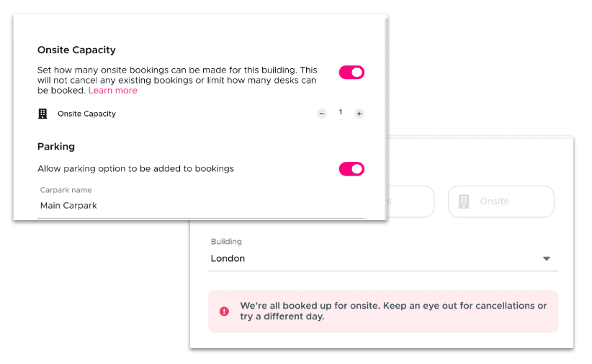Open the Building dropdown showing London
This screenshot has width=592, height=364.
point(383,258)
